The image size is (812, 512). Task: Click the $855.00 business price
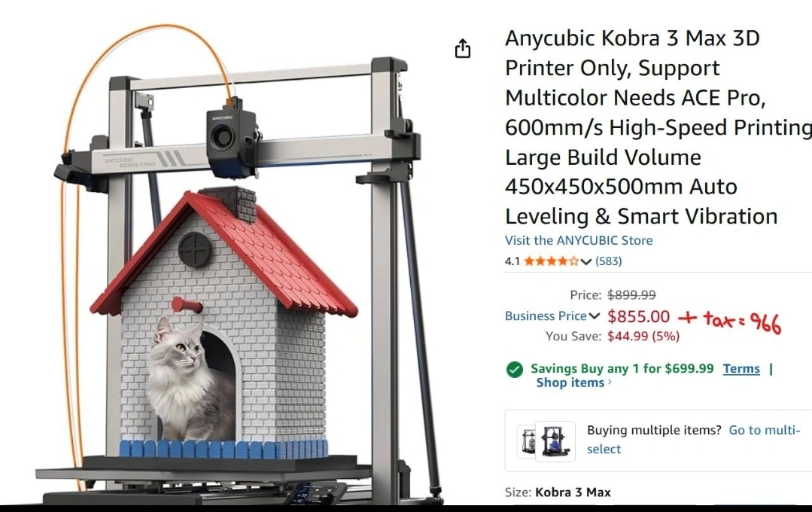click(638, 316)
